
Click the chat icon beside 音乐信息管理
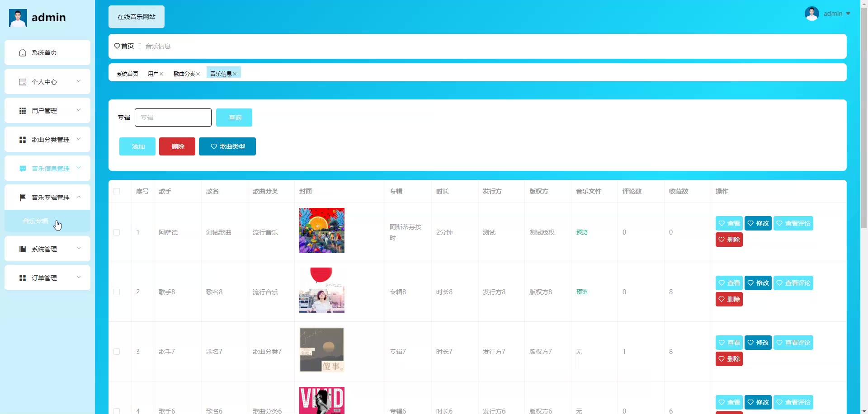tap(23, 169)
